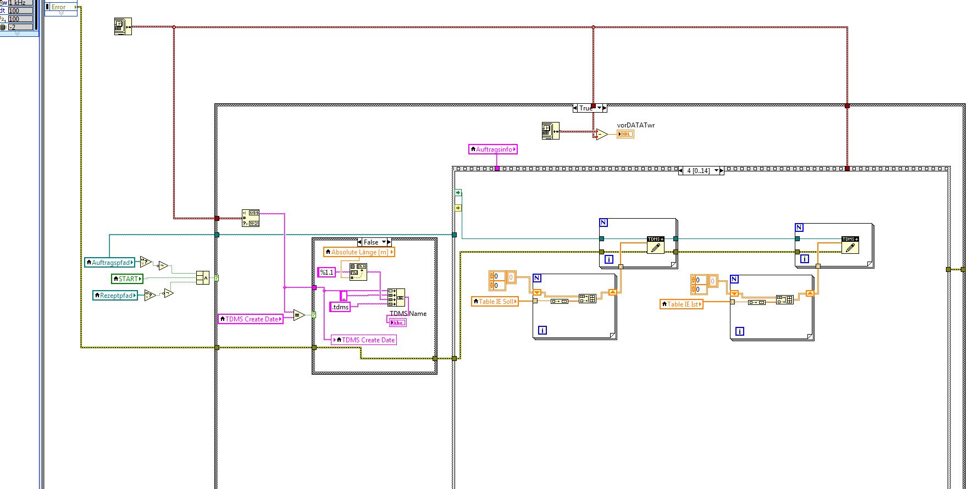Click the .tdms string constant
The height and width of the screenshot is (489, 980).
click(340, 307)
